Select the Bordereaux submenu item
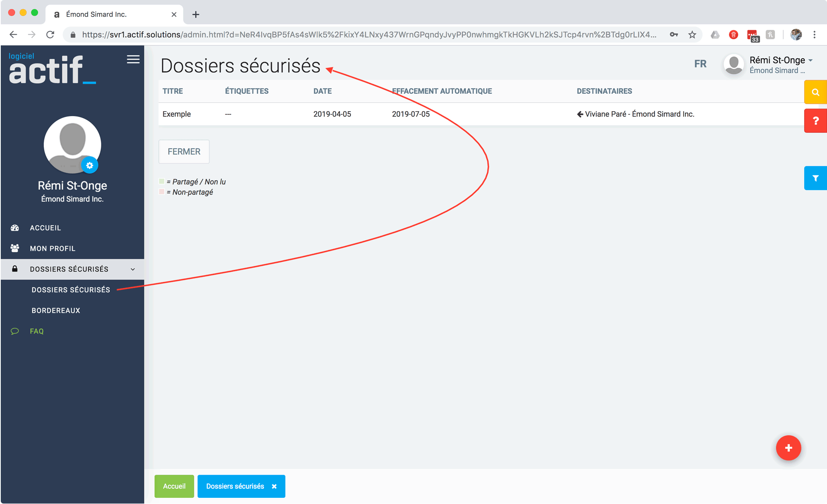Viewport: 827px width, 504px height. pos(56,311)
